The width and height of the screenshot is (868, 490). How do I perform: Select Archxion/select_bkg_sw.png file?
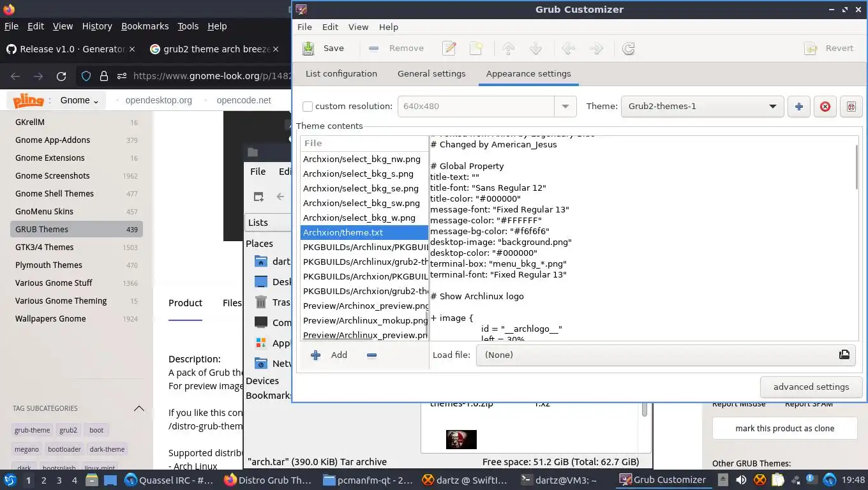click(364, 203)
